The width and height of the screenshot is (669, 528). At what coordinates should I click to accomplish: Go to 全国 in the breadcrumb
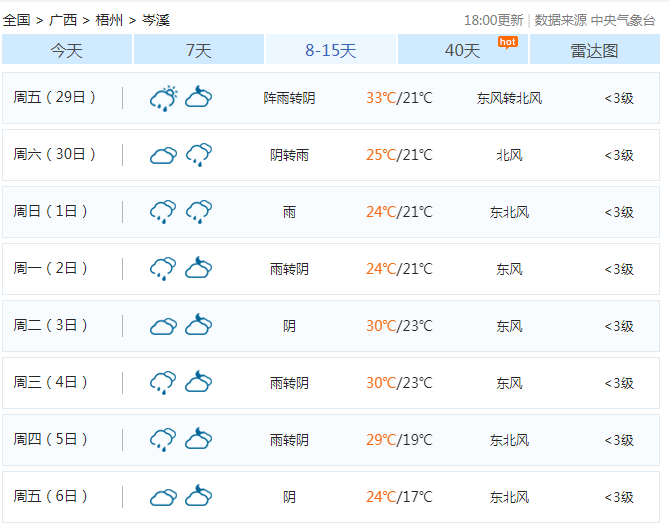pos(16,20)
